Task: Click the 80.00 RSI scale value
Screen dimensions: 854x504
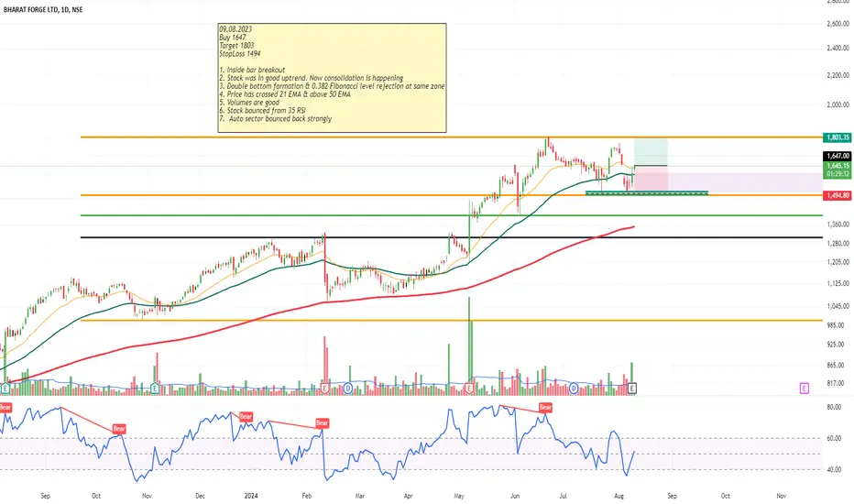Action: coord(835,407)
